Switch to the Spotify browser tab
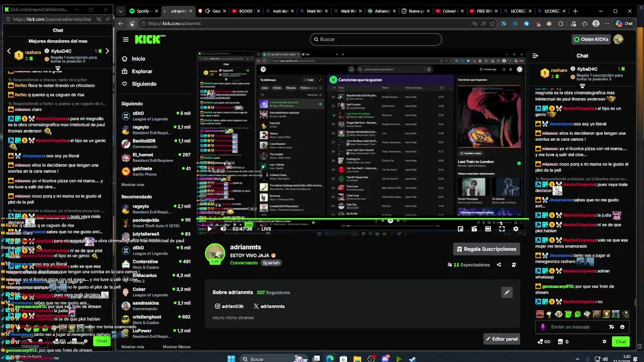This screenshot has height=362, width=644. click(x=143, y=11)
